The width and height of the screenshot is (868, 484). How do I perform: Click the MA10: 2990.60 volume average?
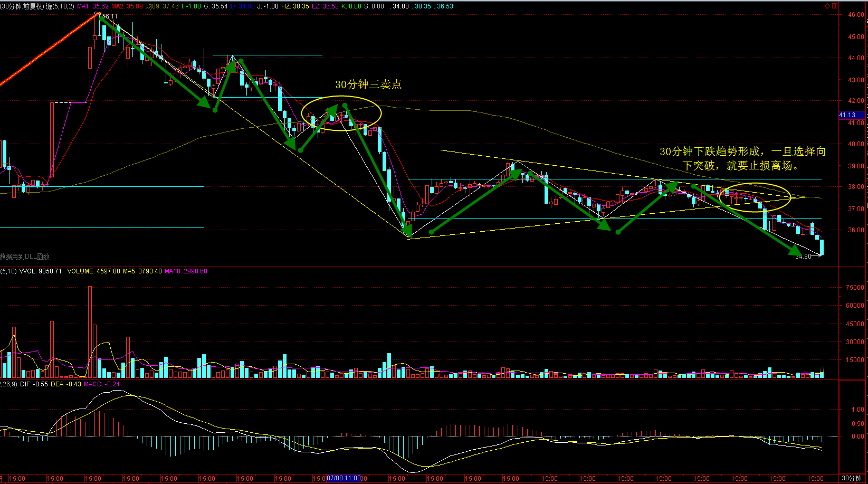(x=186, y=271)
